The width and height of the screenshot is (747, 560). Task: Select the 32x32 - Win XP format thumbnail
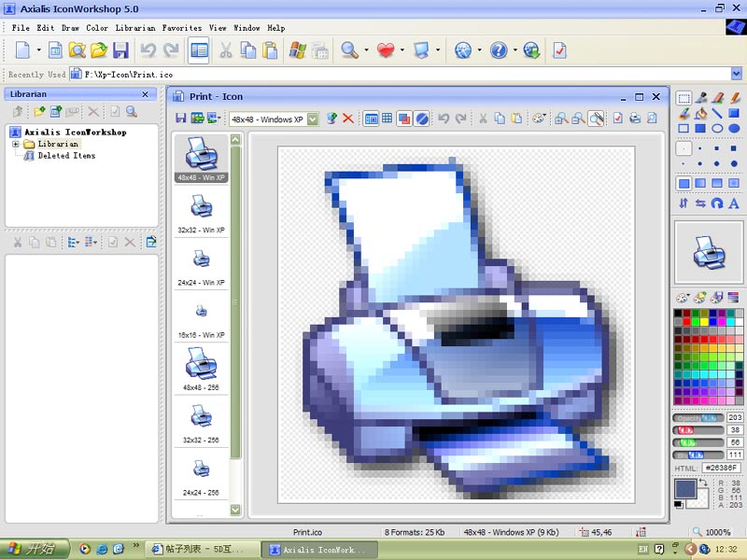tap(201, 213)
